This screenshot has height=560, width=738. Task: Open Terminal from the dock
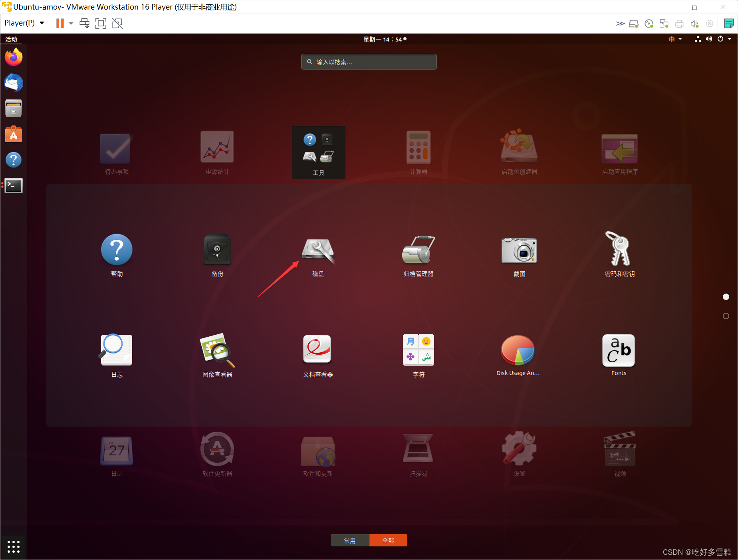click(14, 185)
